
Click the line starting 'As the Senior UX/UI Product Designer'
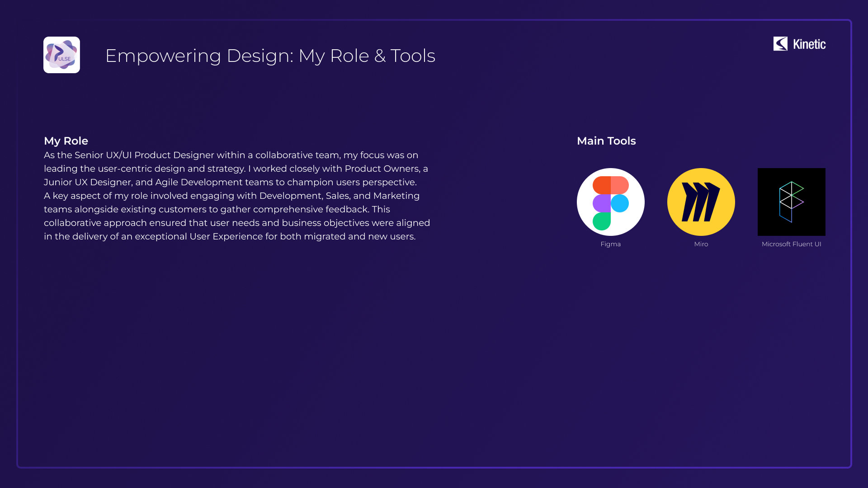pyautogui.click(x=231, y=155)
